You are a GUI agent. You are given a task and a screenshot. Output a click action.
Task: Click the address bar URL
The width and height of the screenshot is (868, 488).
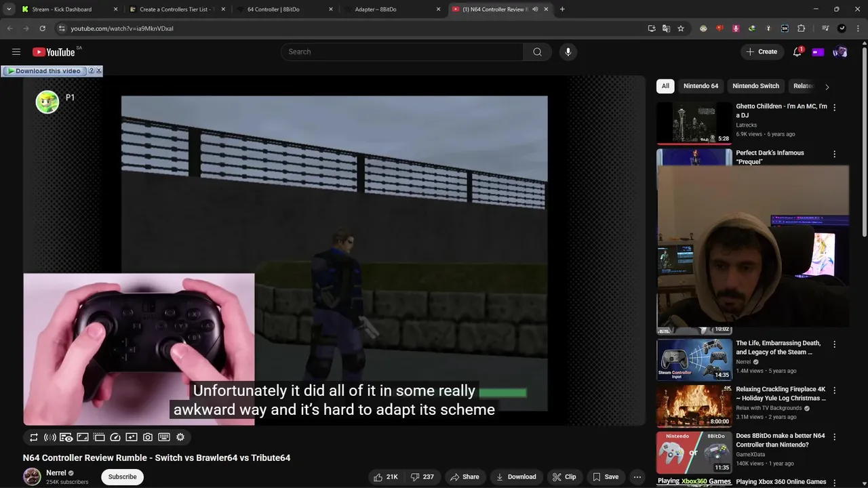tap(122, 28)
